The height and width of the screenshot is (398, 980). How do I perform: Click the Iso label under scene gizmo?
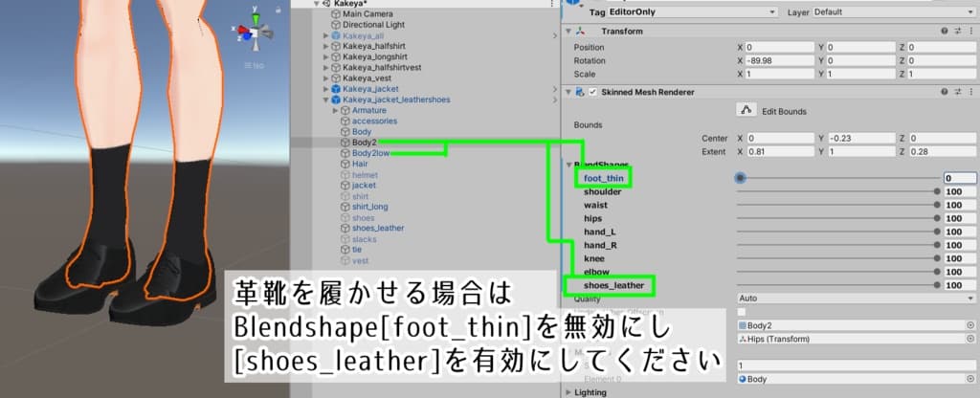pos(254,65)
